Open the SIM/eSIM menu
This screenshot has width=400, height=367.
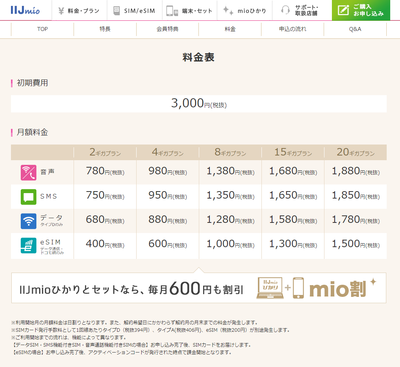(135, 10)
